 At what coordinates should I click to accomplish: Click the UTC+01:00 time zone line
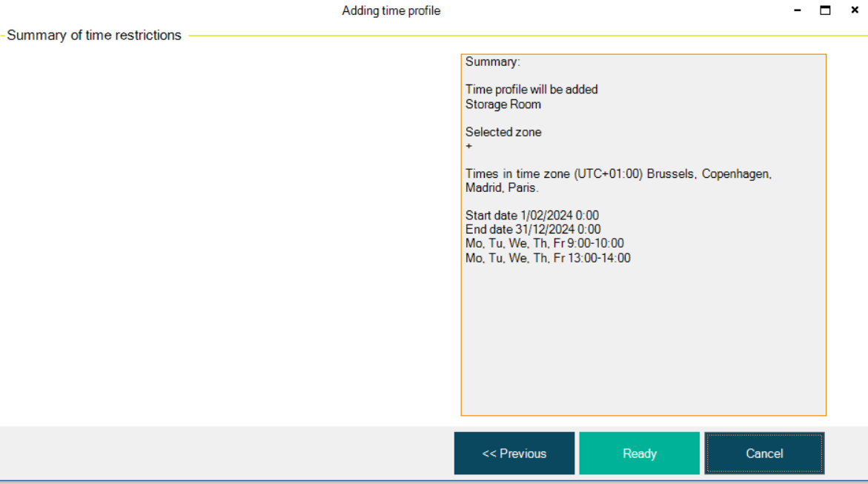tap(618, 174)
